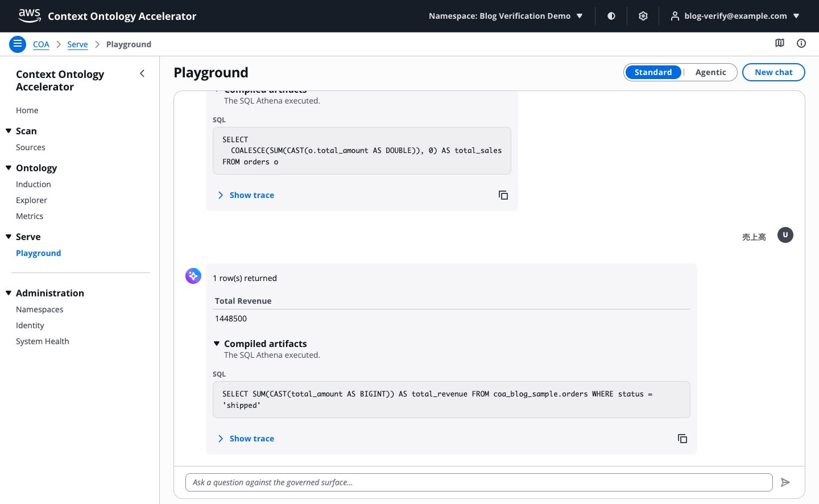Open the hamburger navigation menu button

pyautogui.click(x=18, y=44)
